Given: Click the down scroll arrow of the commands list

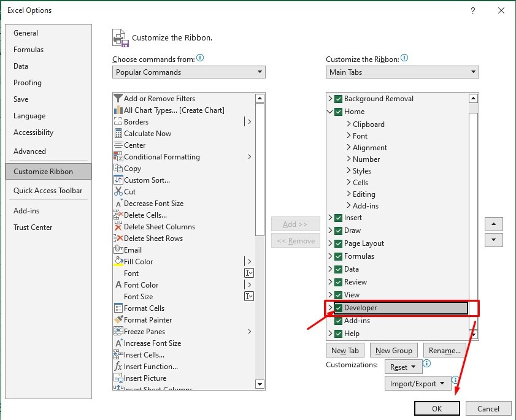Looking at the screenshot, I should pos(260,384).
